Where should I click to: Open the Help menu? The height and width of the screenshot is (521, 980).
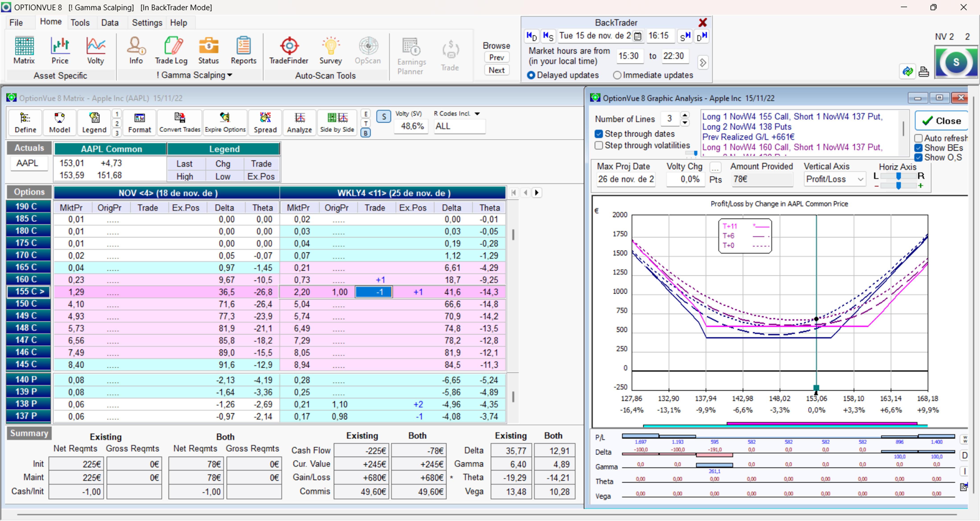tap(178, 23)
